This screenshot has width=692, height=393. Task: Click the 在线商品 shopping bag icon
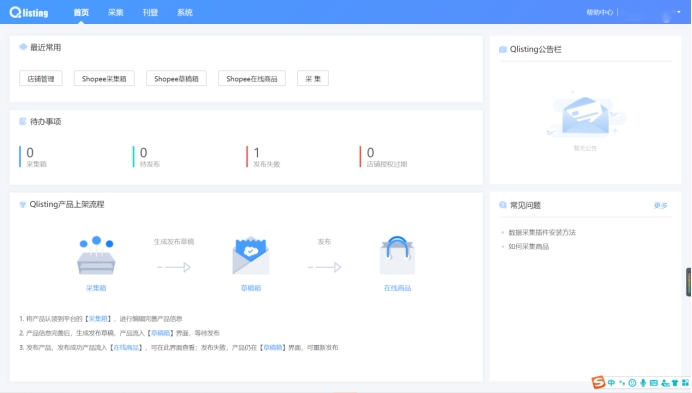click(x=397, y=255)
